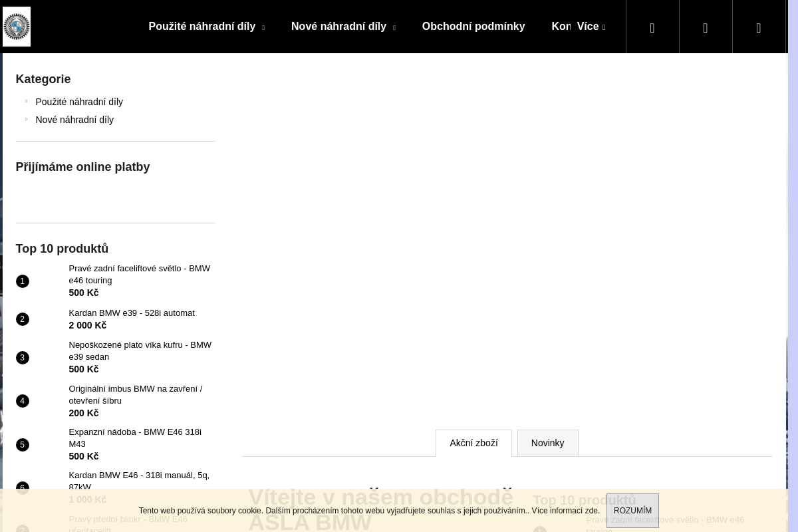Image resolution: width=798 pixels, height=532 pixels.
Task: Accept cookies with the ROZUMÍM button
Action: (632, 511)
